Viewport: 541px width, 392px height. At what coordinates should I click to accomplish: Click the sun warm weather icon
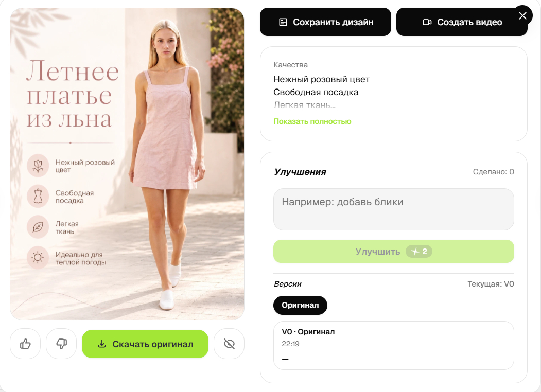point(38,258)
